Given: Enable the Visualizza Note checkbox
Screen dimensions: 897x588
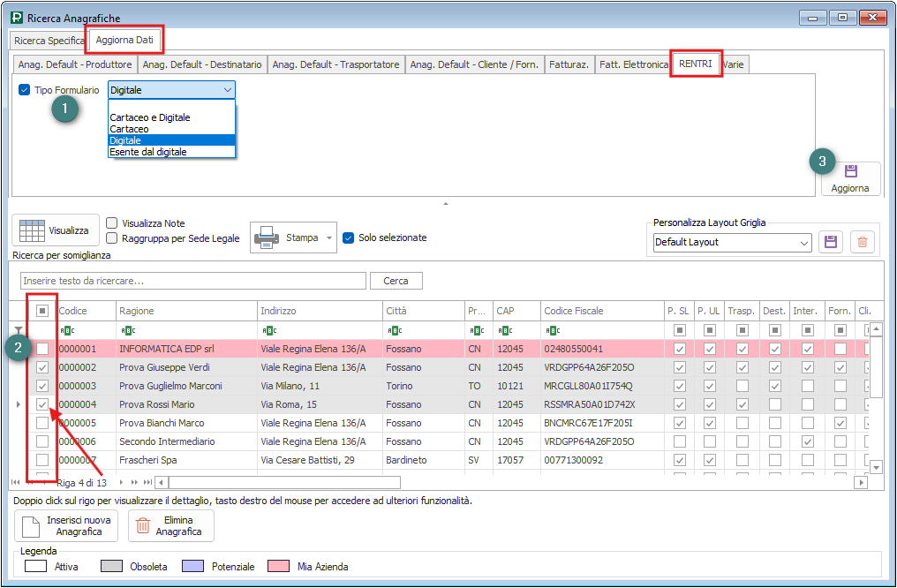Looking at the screenshot, I should [112, 223].
